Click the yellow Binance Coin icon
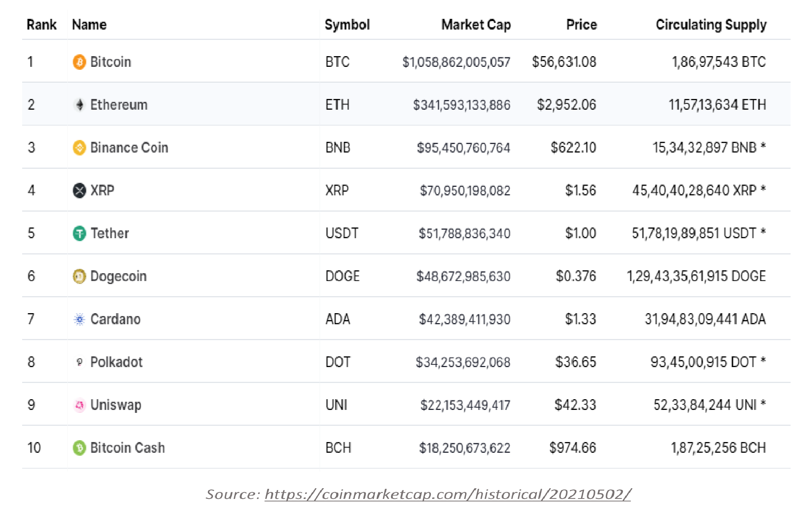This screenshot has width=812, height=517. (79, 148)
